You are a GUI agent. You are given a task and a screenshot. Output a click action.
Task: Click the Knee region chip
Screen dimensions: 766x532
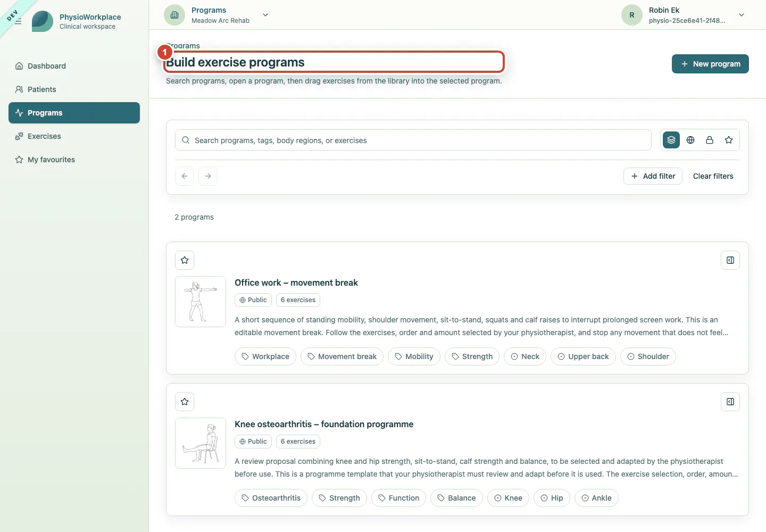point(508,498)
